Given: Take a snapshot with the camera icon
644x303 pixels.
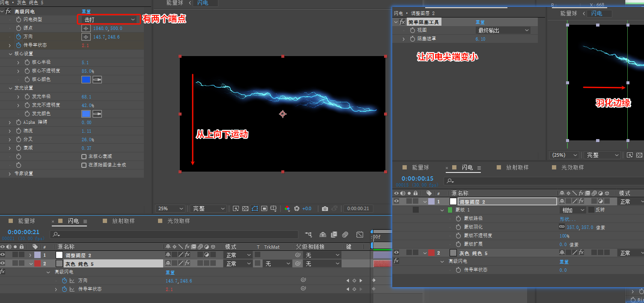Looking at the screenshot, I should pyautogui.click(x=325, y=208).
